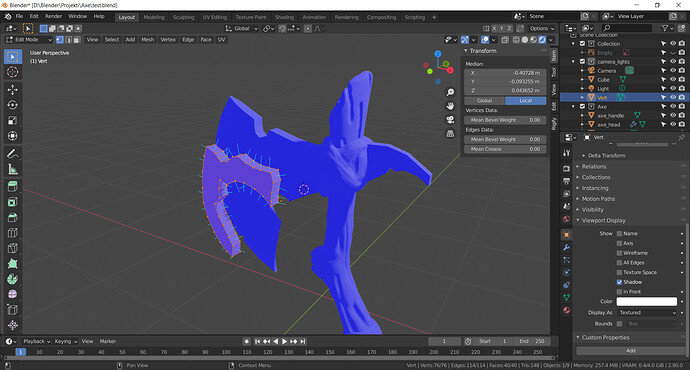Enable the Name checkbox in Viewport Display
This screenshot has width=690, height=370.
pos(619,234)
